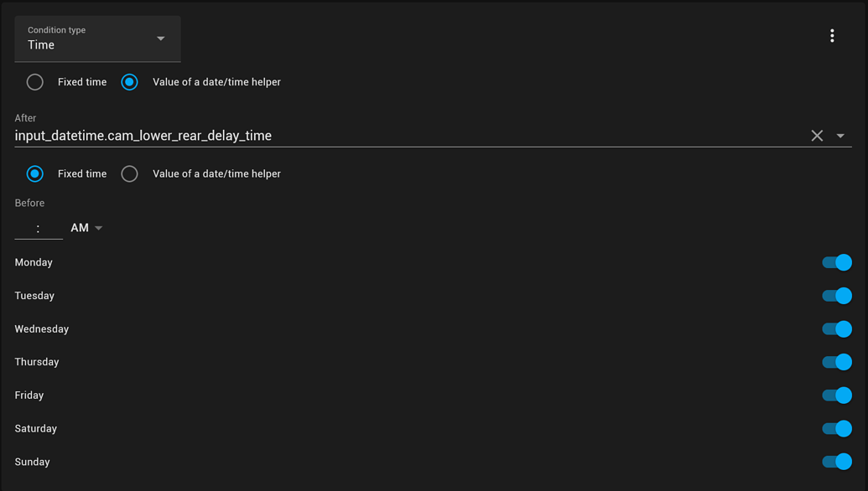Viewport: 868px width, 491px height.
Task: Disable Sunday
Action: click(x=836, y=462)
